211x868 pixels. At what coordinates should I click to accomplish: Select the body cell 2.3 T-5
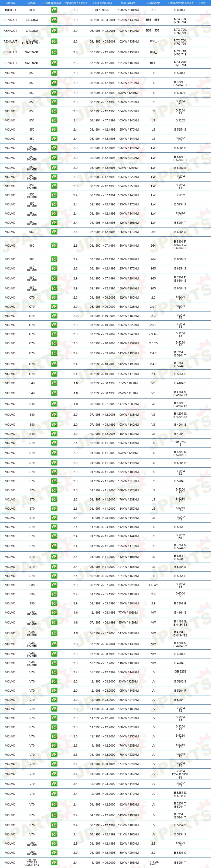[153, 334]
